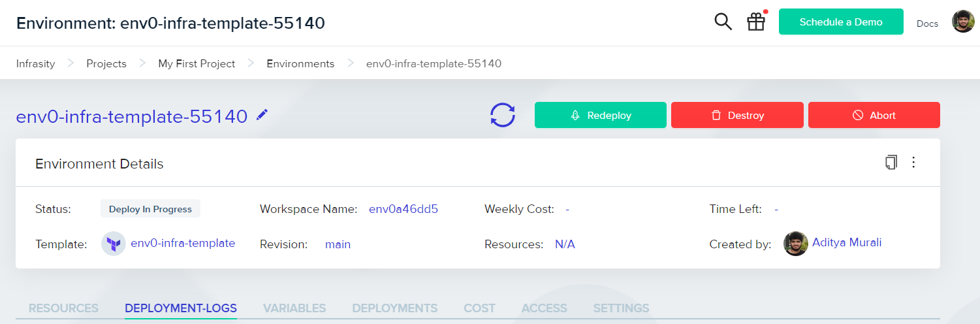Screen dimensions: 980x324
Task: Open the DEPLOYMENTS tab
Action: pos(395,308)
